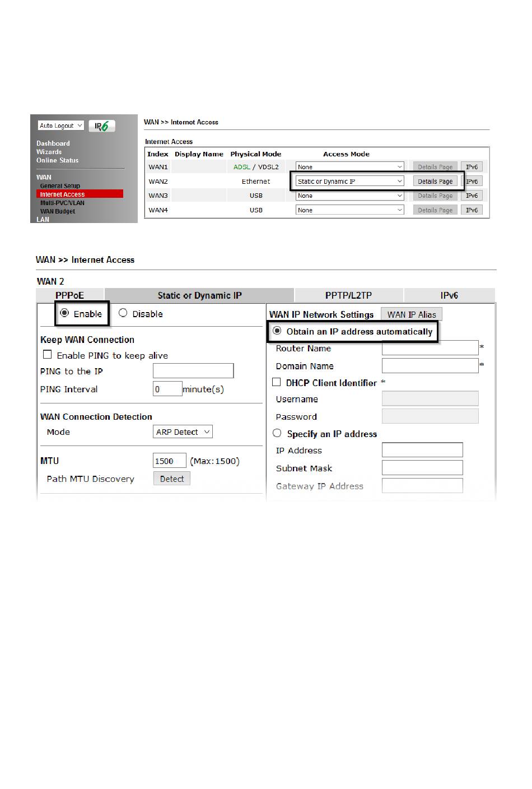Select Specify an IP address radio

point(277,433)
